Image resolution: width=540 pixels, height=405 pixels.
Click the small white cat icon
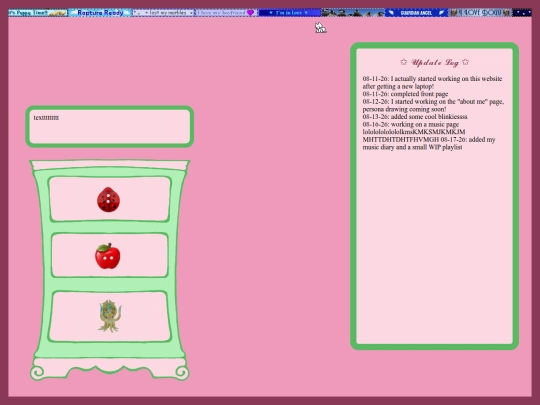click(320, 28)
